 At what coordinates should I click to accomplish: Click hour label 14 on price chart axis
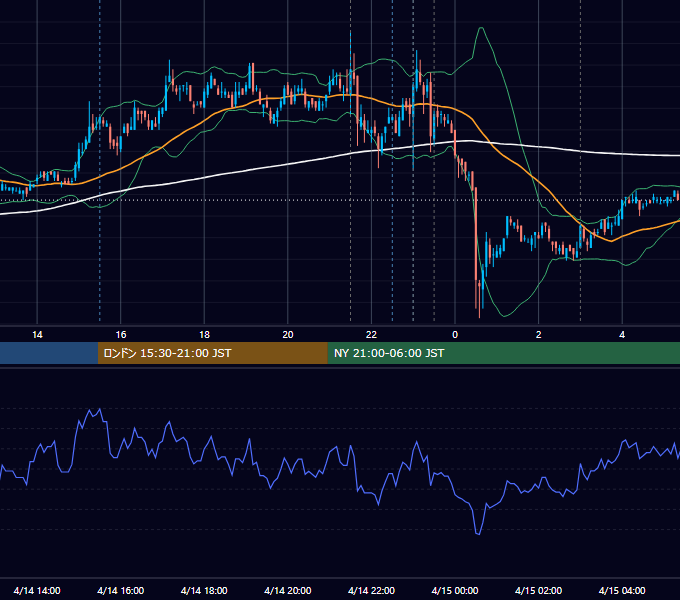(x=37, y=335)
